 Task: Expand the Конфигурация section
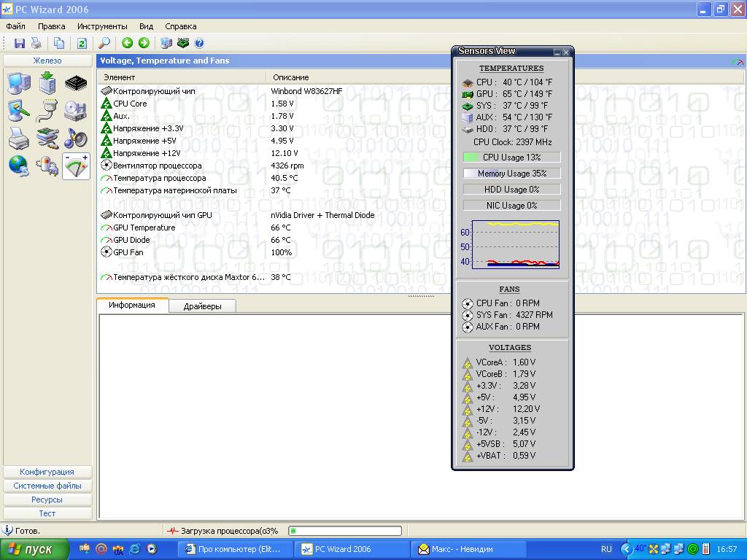point(47,472)
